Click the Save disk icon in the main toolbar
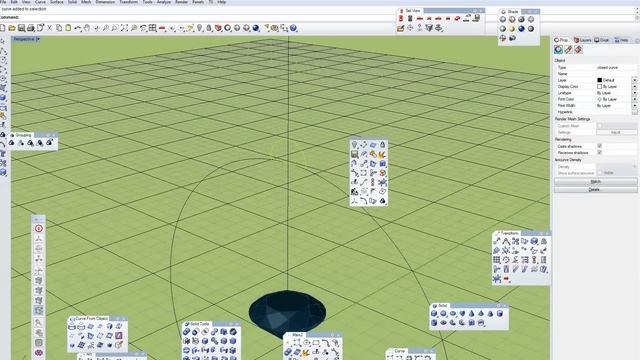Viewport: 640px width, 360px height. click(x=21, y=28)
